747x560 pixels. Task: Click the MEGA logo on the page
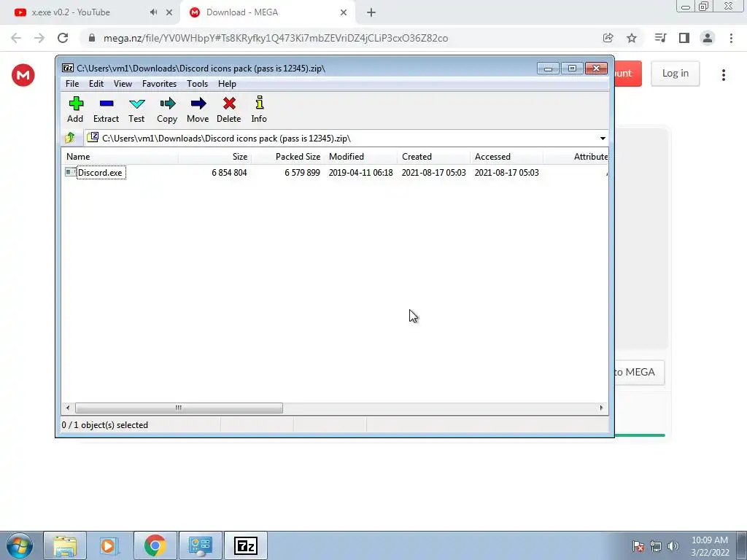(23, 75)
